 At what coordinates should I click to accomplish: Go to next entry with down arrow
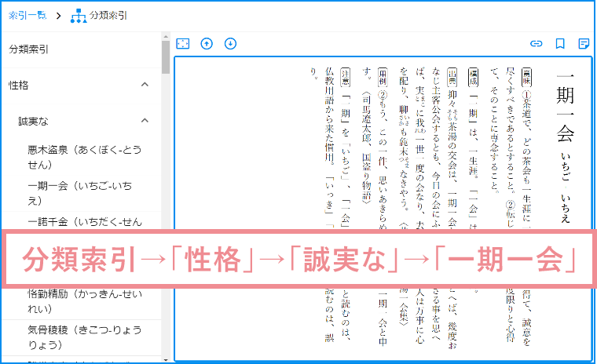click(x=230, y=44)
